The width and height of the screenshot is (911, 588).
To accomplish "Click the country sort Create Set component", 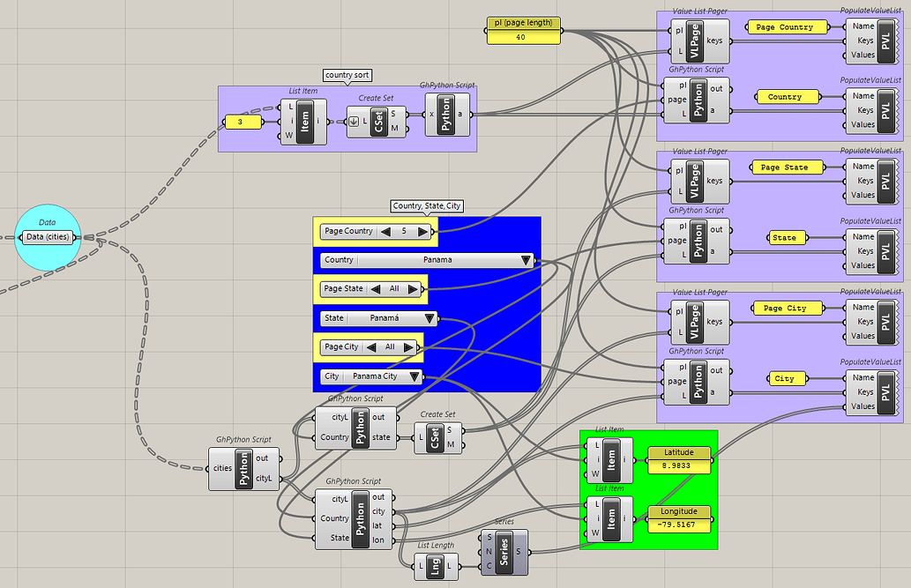I will [377, 122].
